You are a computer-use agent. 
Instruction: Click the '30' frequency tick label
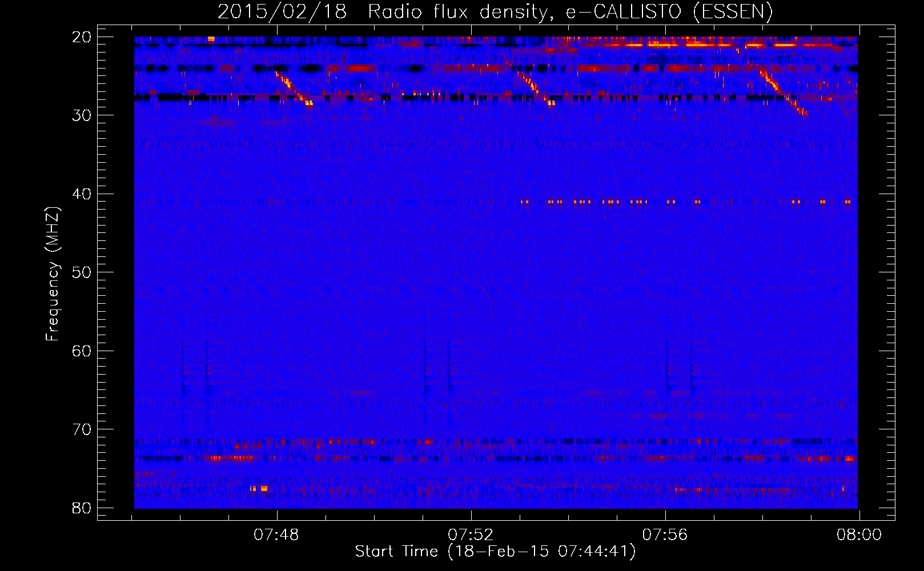point(82,115)
